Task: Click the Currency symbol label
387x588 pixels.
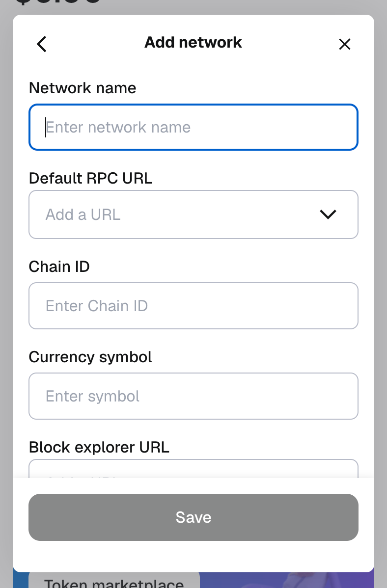Action: (x=90, y=357)
